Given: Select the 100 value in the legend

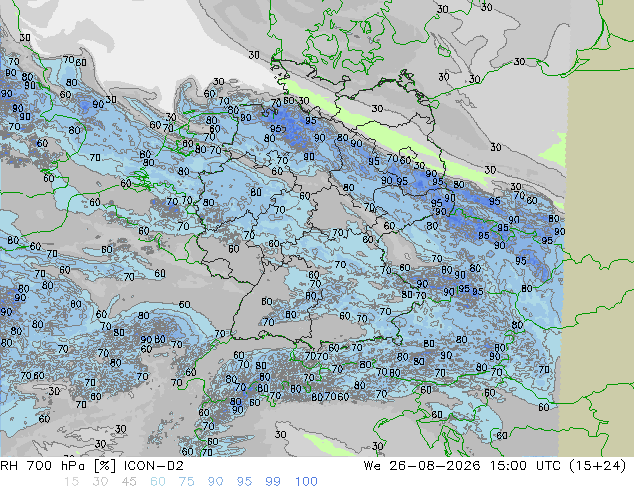Looking at the screenshot, I should tap(306, 482).
